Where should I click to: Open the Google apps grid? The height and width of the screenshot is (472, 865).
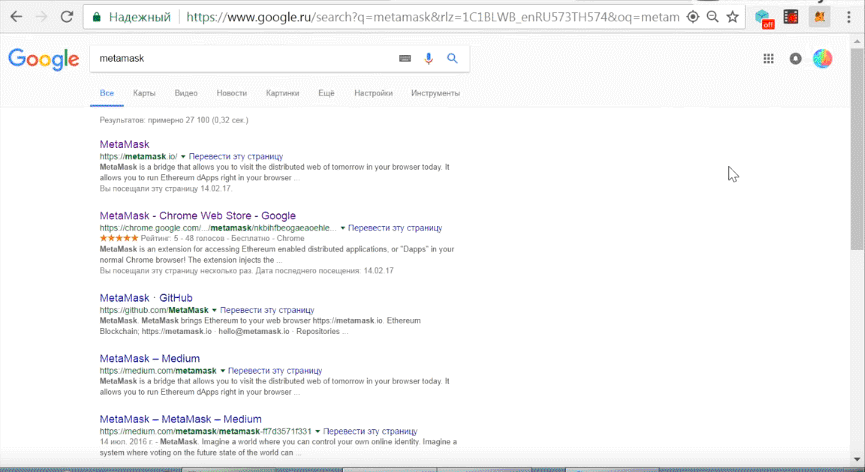point(768,58)
